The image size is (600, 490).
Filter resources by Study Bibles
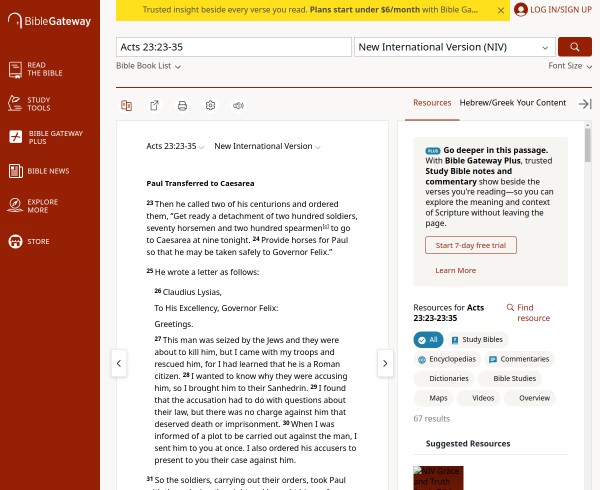[477, 340]
